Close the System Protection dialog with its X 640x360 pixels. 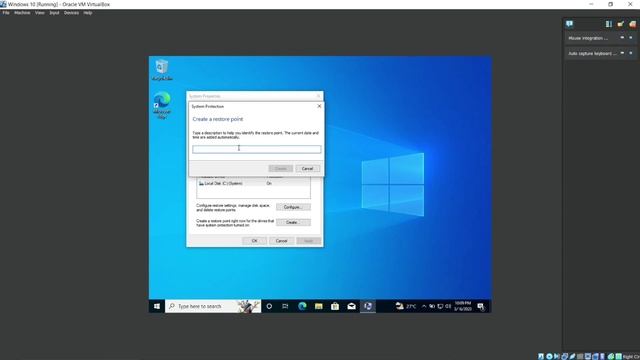pyautogui.click(x=319, y=106)
